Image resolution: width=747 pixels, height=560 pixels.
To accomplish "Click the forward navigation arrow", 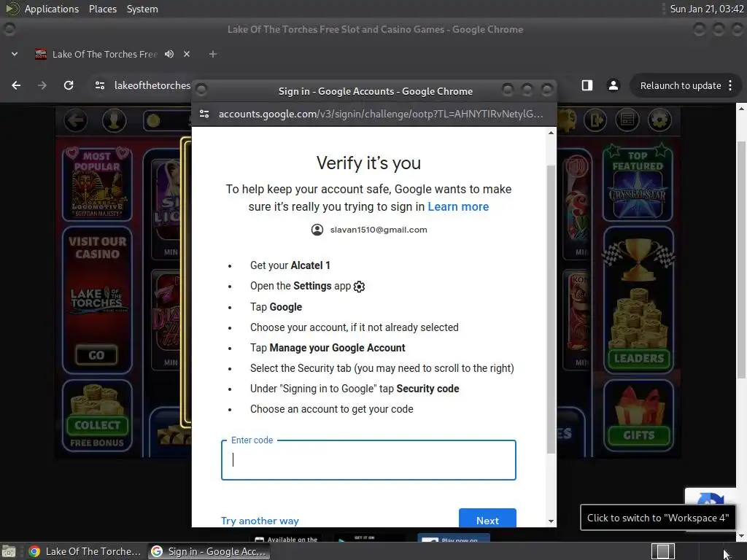I will (x=42, y=85).
